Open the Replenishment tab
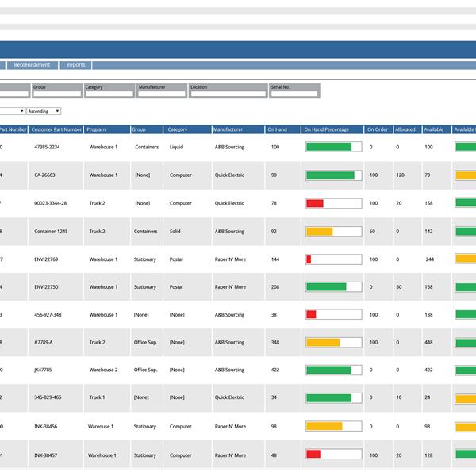This screenshot has height=476, width=476. [x=32, y=65]
